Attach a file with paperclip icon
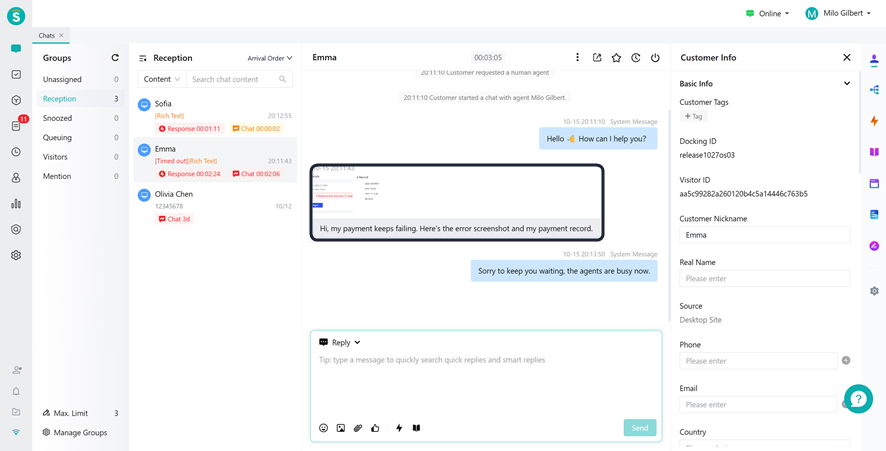886x451 pixels. (358, 428)
